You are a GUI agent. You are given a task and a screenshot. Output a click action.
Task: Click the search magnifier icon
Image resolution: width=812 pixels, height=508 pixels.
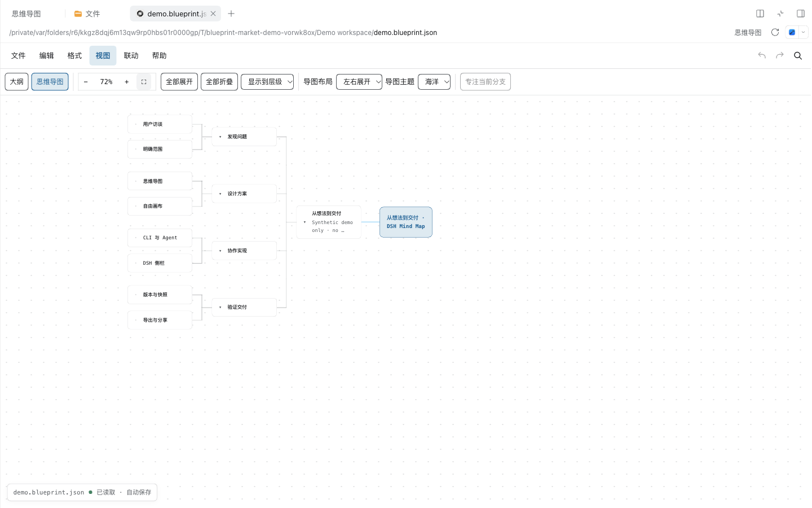point(798,55)
